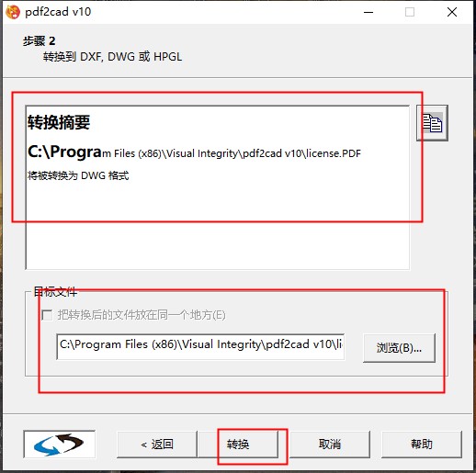This screenshot has width=476, height=473.
Task: Open help with the 帮助 button
Action: tap(422, 445)
